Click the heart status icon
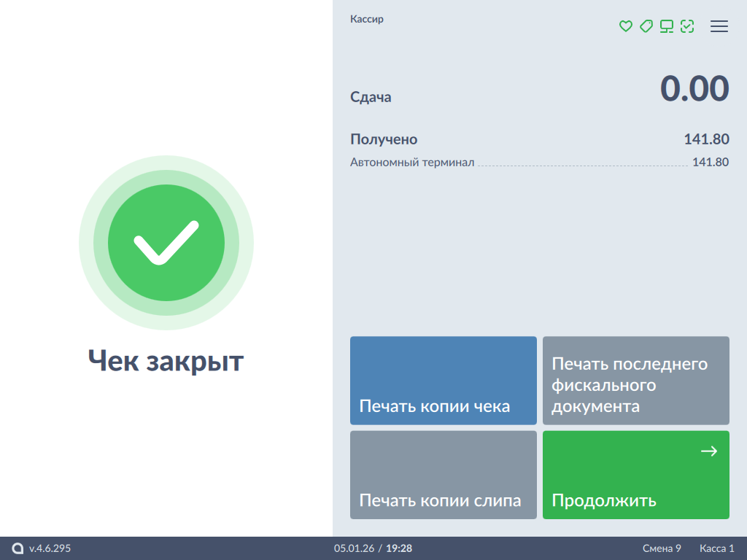This screenshot has width=747, height=560. click(625, 26)
